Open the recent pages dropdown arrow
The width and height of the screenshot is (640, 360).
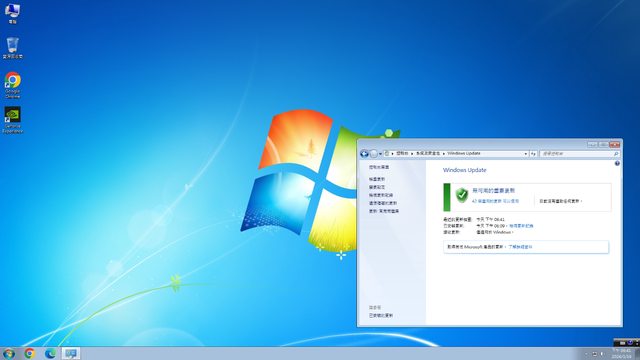380,154
